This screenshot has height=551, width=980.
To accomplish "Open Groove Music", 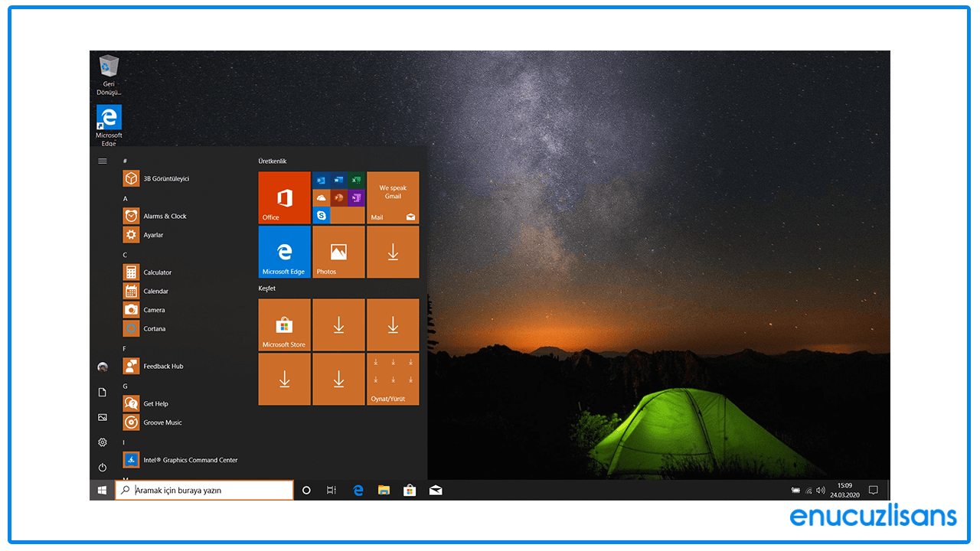I will 163,422.
